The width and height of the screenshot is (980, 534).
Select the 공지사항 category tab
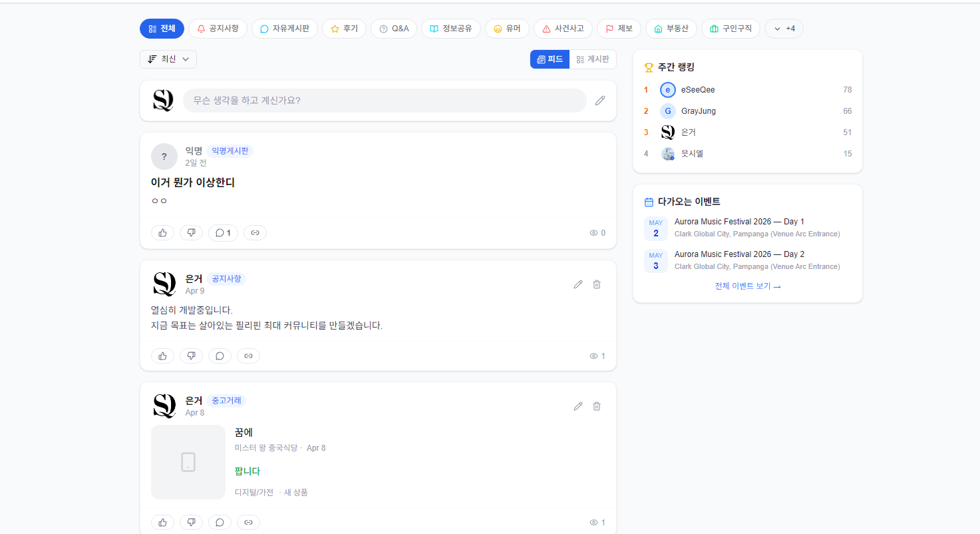[218, 29]
